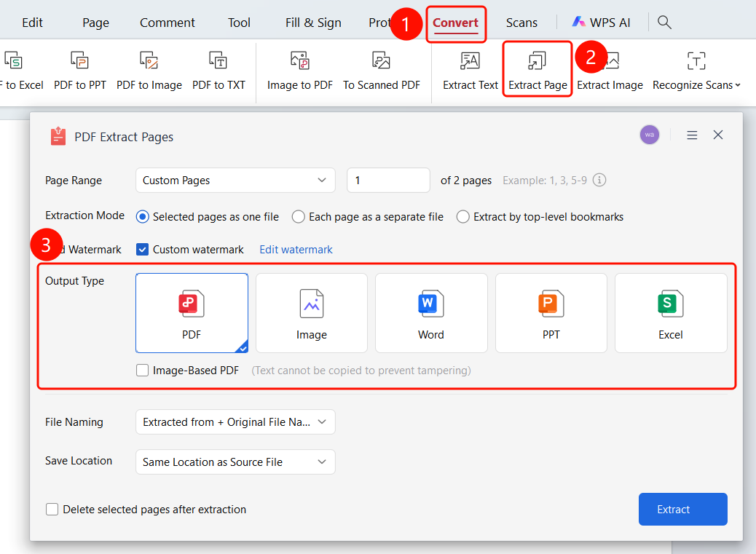The width and height of the screenshot is (756, 554).
Task: Open the Page Range dropdown
Action: coord(235,180)
